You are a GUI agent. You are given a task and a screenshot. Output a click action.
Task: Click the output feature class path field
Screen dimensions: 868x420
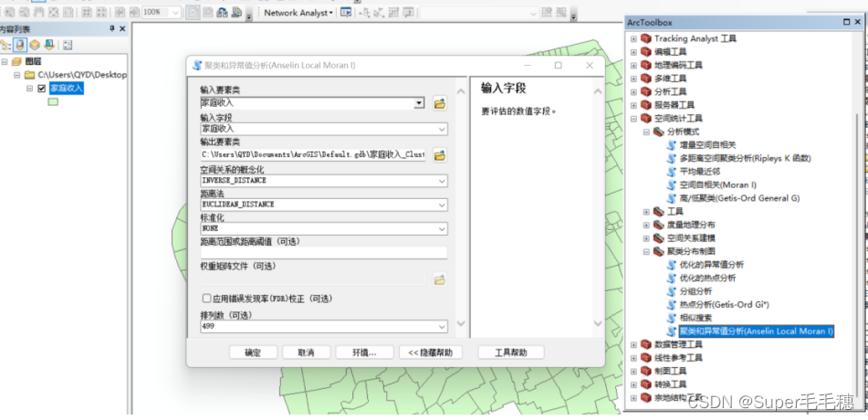pyautogui.click(x=313, y=155)
